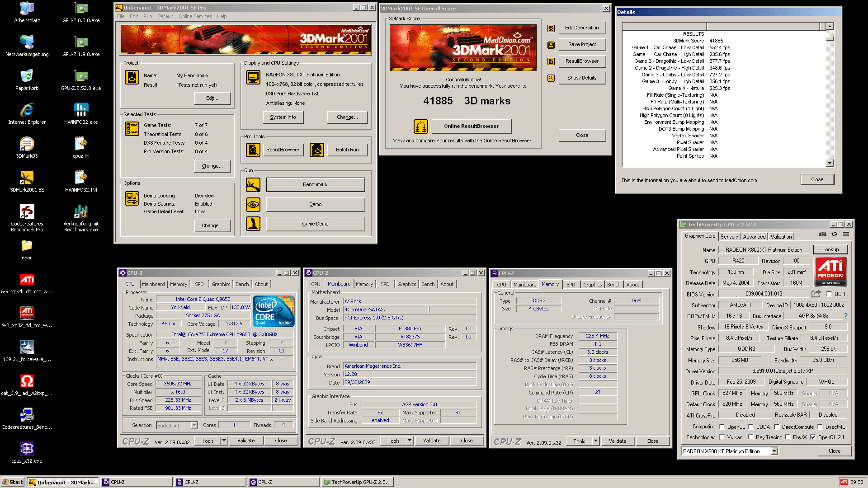Viewport: 868px width, 488px height.
Task: Click the ResultBrowser magnifier icon in Pro Tools
Action: (x=253, y=150)
